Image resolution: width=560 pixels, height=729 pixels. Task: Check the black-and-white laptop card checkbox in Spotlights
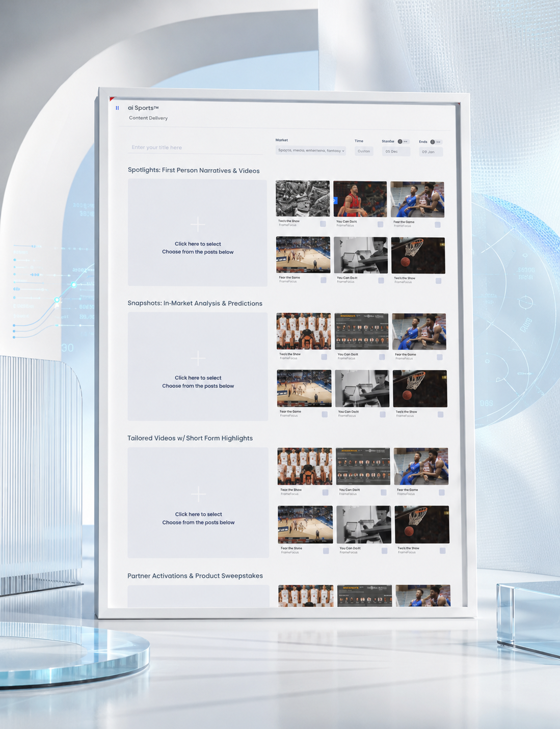pos(381,280)
